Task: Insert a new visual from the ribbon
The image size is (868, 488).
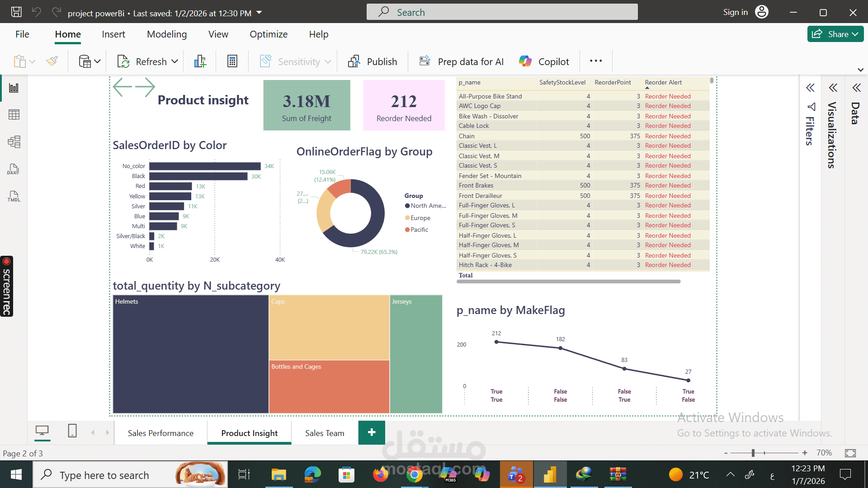Action: pos(199,61)
